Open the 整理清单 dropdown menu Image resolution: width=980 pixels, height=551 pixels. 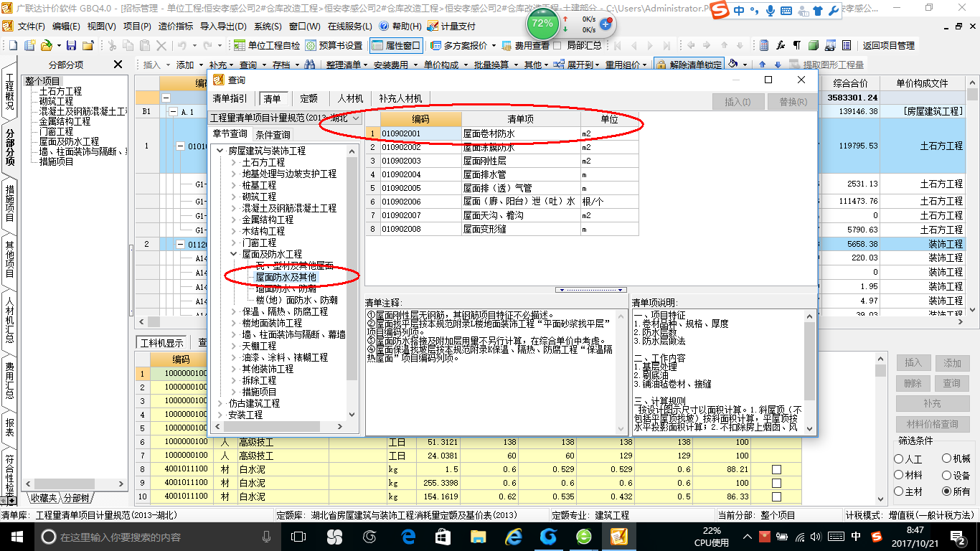coord(347,65)
